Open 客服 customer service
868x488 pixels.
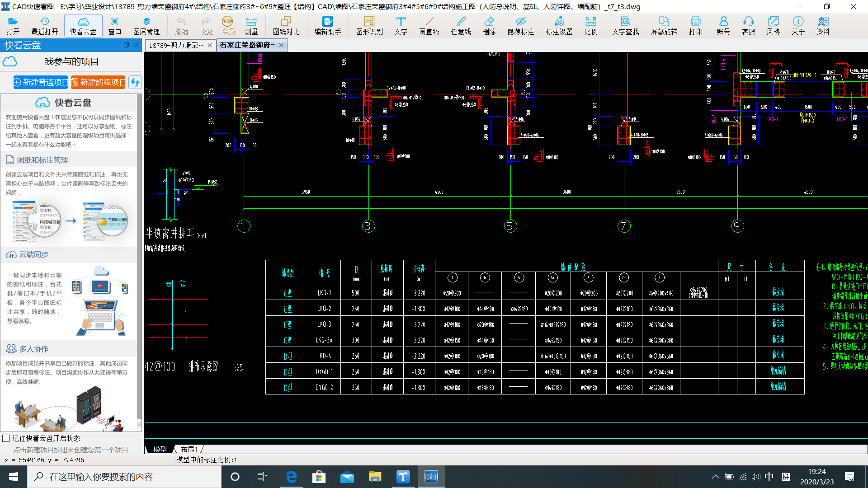[x=749, y=26]
